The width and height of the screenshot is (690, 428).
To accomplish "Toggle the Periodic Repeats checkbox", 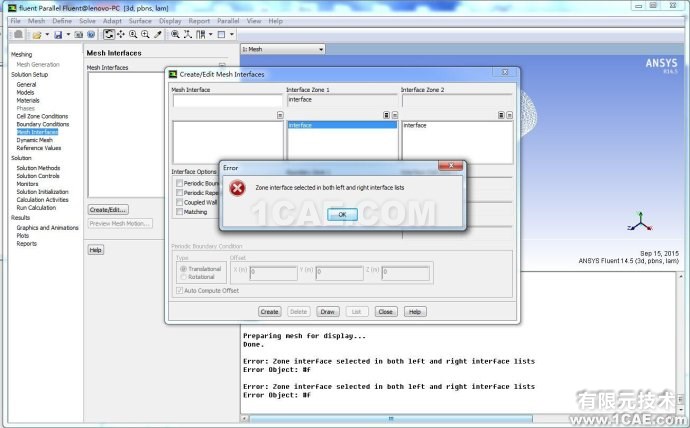I will (180, 193).
